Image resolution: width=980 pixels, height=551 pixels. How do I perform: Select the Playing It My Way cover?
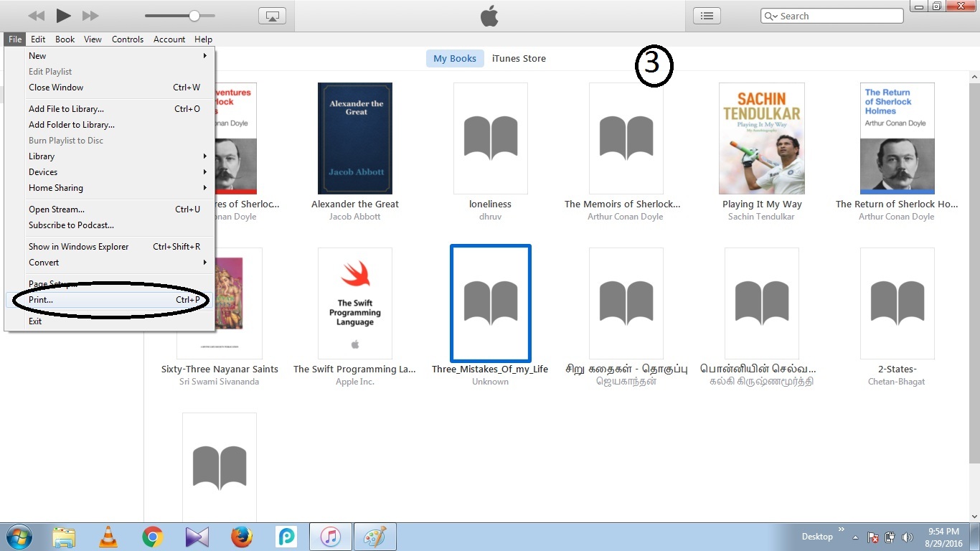[x=762, y=138]
